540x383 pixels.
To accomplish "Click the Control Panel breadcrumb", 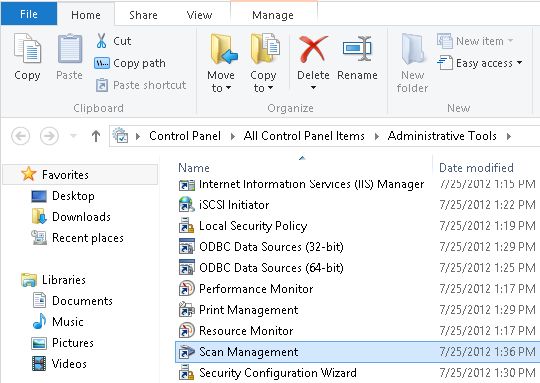I will [x=185, y=136].
